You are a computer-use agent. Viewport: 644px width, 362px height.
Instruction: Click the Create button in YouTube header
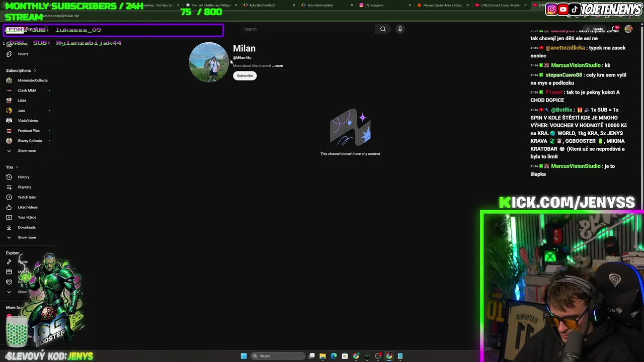point(595,29)
